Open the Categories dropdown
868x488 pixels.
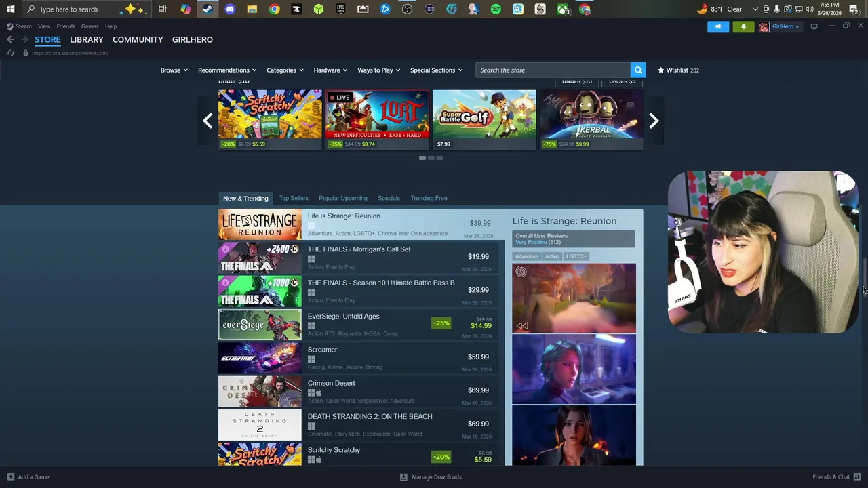(x=285, y=70)
